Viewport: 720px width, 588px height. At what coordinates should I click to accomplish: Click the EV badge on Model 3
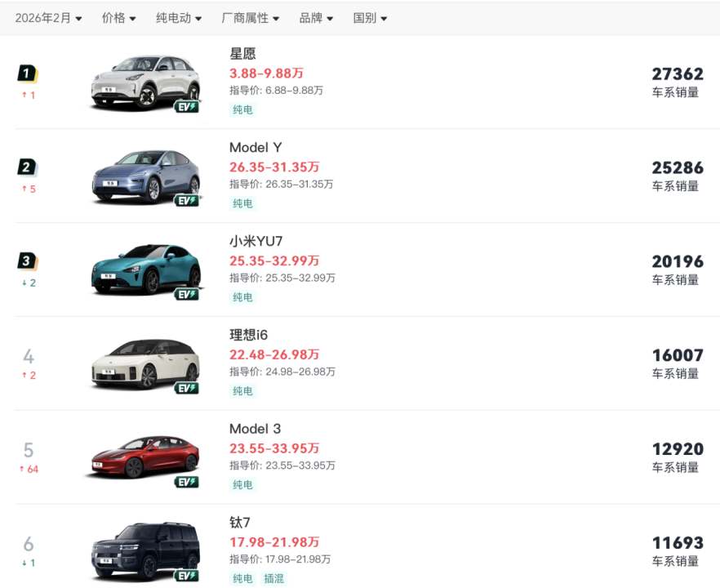pyautogui.click(x=186, y=482)
